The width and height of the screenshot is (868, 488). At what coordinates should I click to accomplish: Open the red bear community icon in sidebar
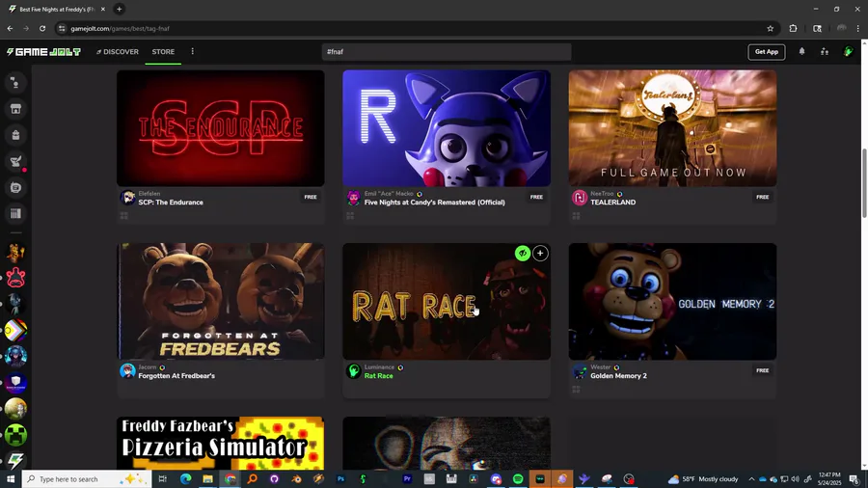[15, 278]
